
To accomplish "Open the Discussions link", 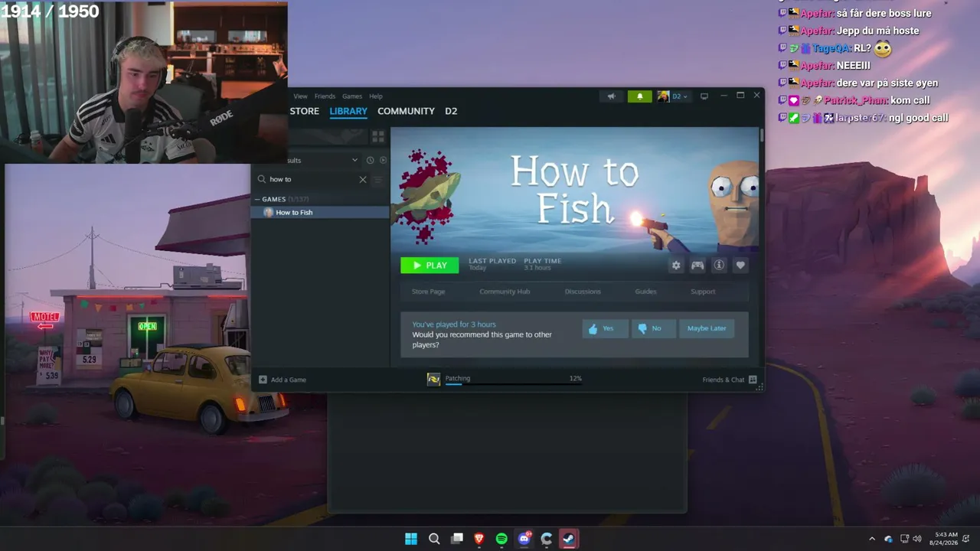I will pos(583,292).
